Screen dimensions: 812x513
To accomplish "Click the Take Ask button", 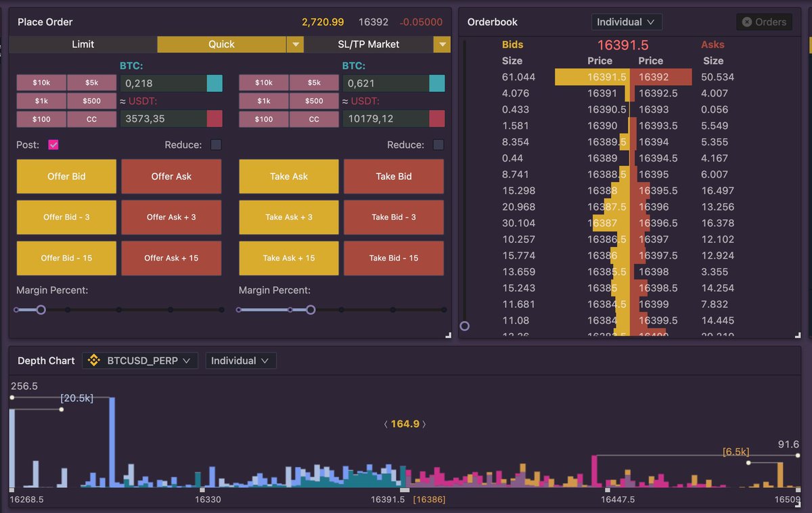I will 289,177.
